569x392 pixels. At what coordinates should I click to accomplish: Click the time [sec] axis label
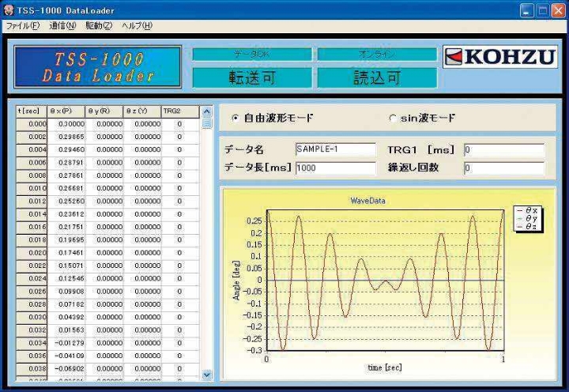(x=385, y=367)
